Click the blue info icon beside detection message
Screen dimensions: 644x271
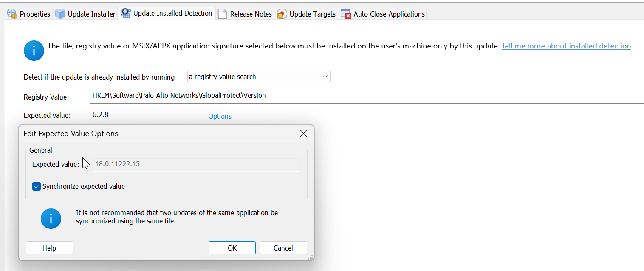click(x=34, y=50)
